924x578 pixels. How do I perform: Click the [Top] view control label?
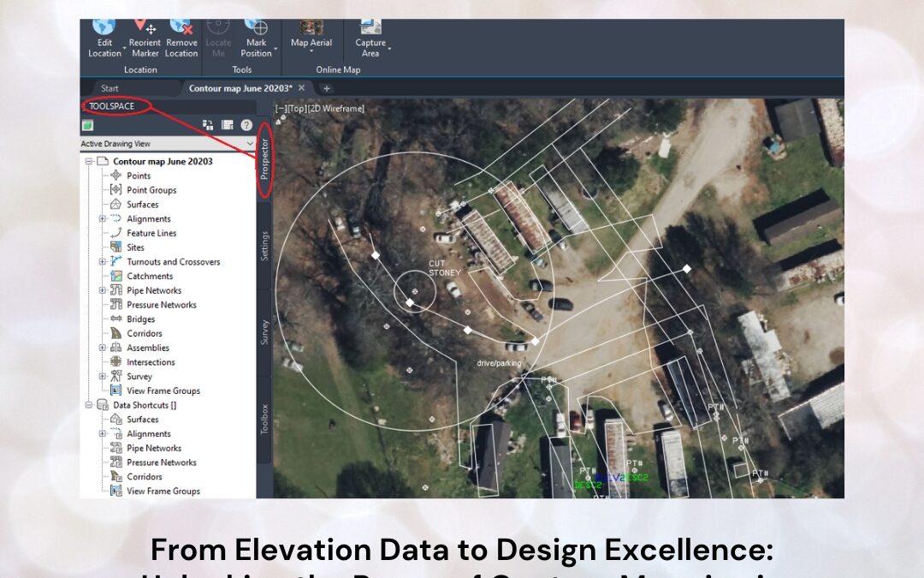pos(296,109)
